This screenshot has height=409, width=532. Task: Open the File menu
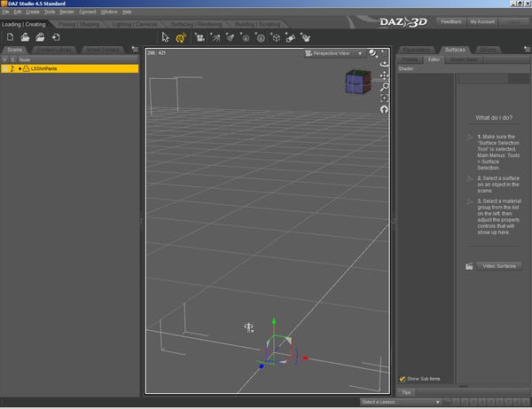[5, 12]
